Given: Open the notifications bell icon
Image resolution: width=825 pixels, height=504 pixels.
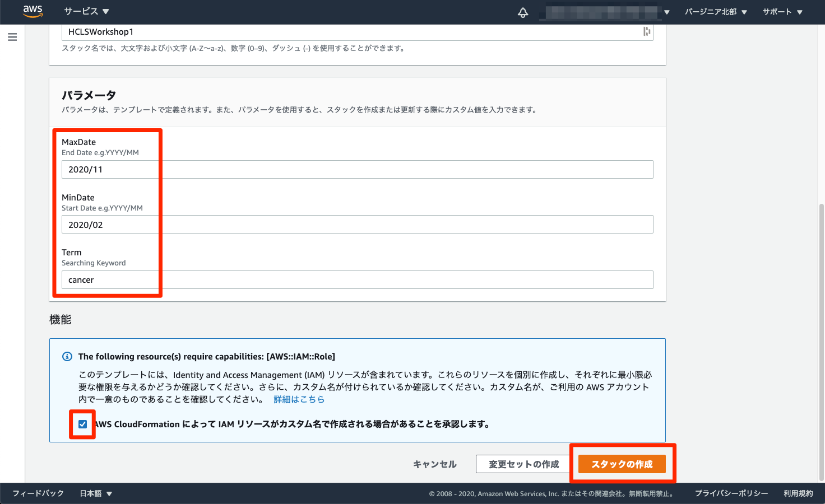Looking at the screenshot, I should [523, 12].
